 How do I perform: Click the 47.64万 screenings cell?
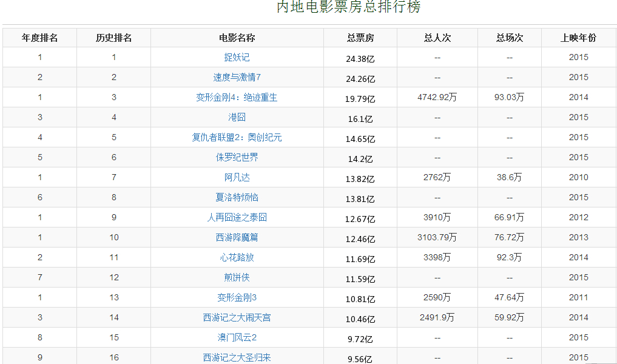tap(510, 297)
